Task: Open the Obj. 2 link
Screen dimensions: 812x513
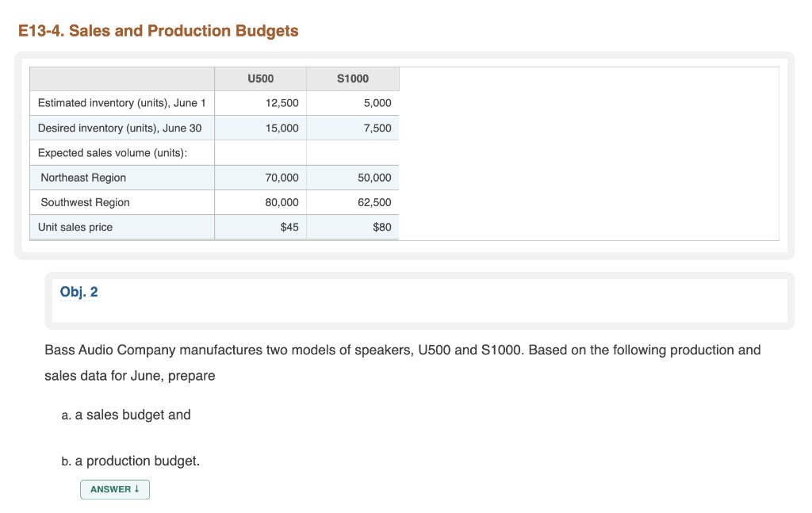Action: [x=79, y=292]
